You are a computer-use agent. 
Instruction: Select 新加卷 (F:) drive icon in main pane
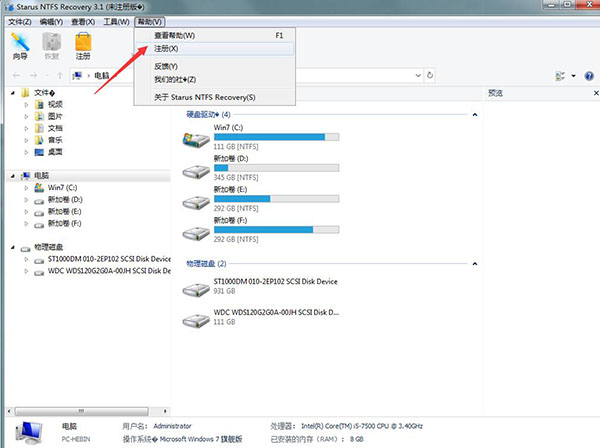196,233
